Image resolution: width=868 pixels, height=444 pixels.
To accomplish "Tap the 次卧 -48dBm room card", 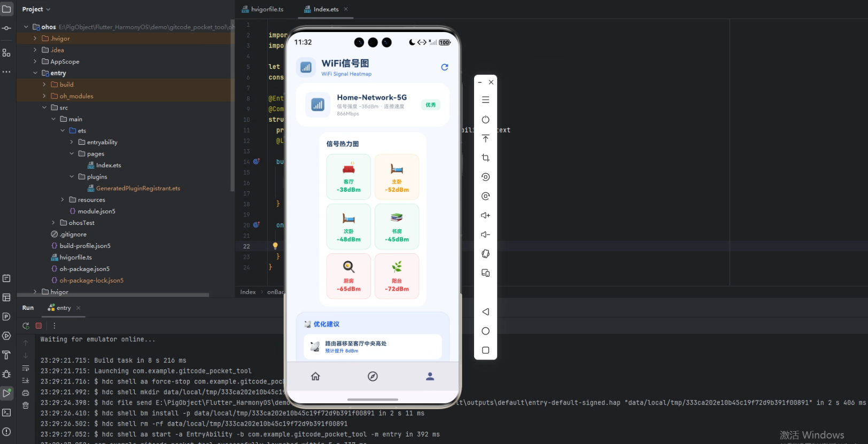I will pos(348,227).
